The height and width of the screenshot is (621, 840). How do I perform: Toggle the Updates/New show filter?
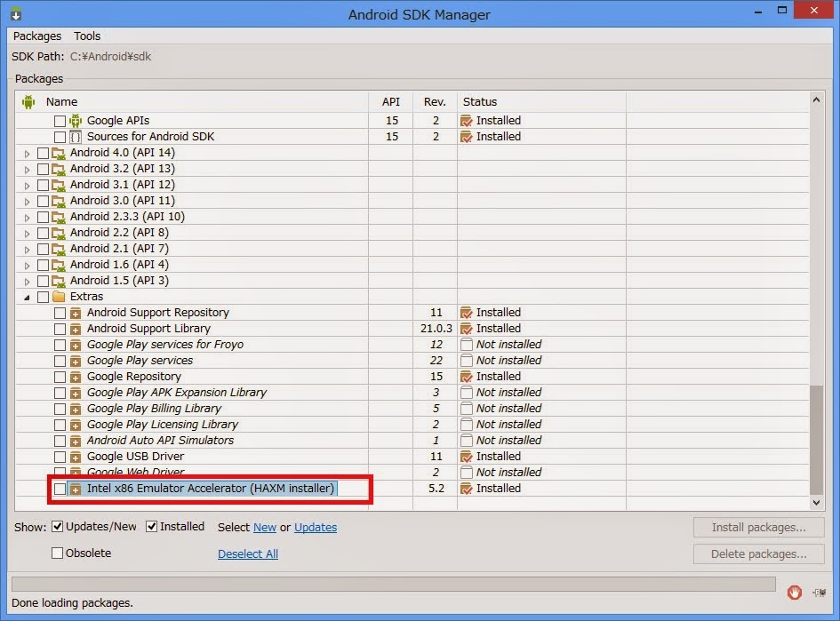(57, 527)
